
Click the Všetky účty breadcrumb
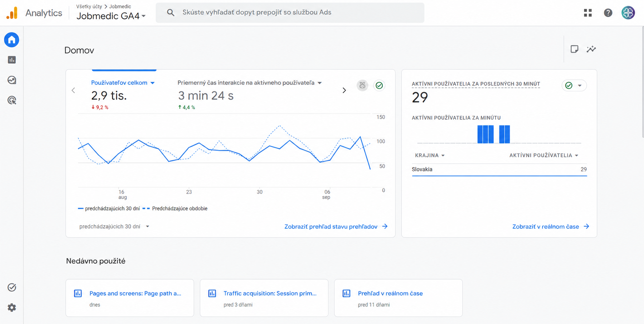(x=89, y=7)
